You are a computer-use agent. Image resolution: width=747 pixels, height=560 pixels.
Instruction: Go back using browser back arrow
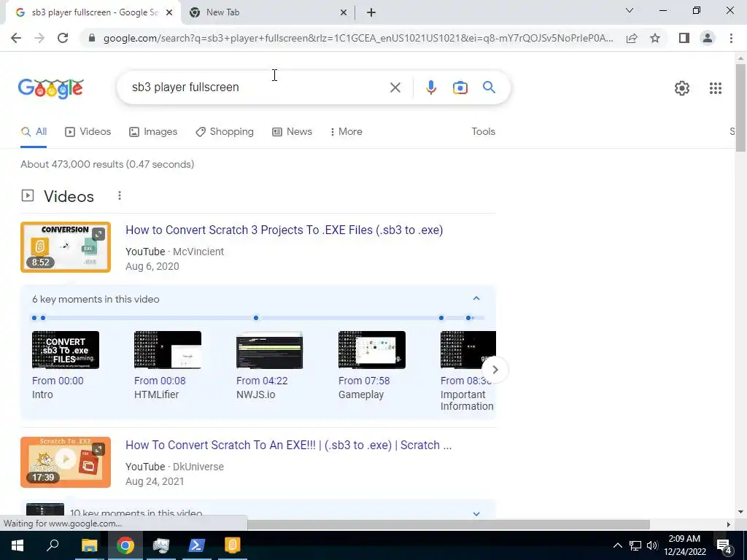[16, 38]
